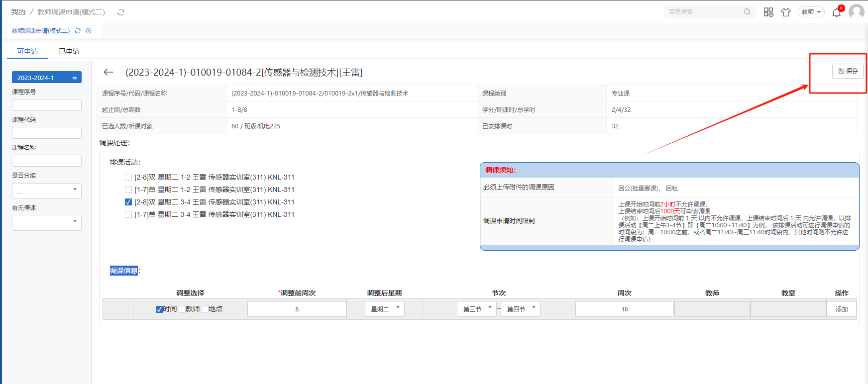Click the 添加 button in 操作 column
The height and width of the screenshot is (384, 868).
point(842,309)
